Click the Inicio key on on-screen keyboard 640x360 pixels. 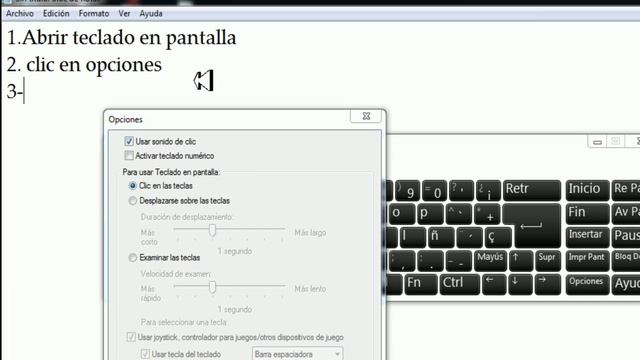tap(587, 190)
